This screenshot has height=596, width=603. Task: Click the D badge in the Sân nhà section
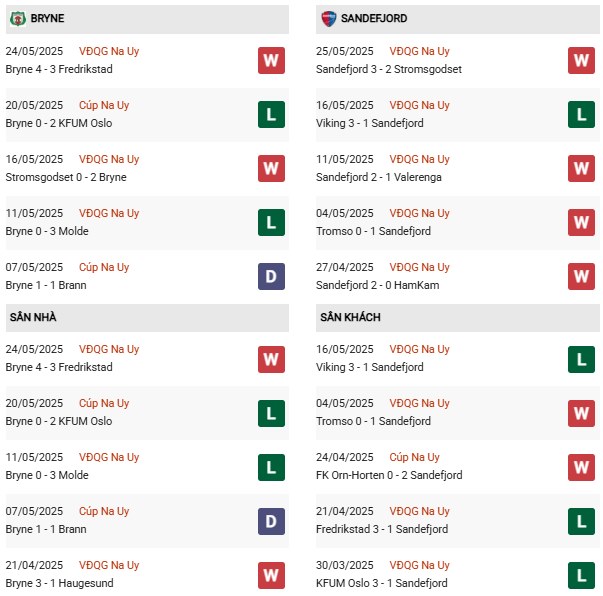271,520
